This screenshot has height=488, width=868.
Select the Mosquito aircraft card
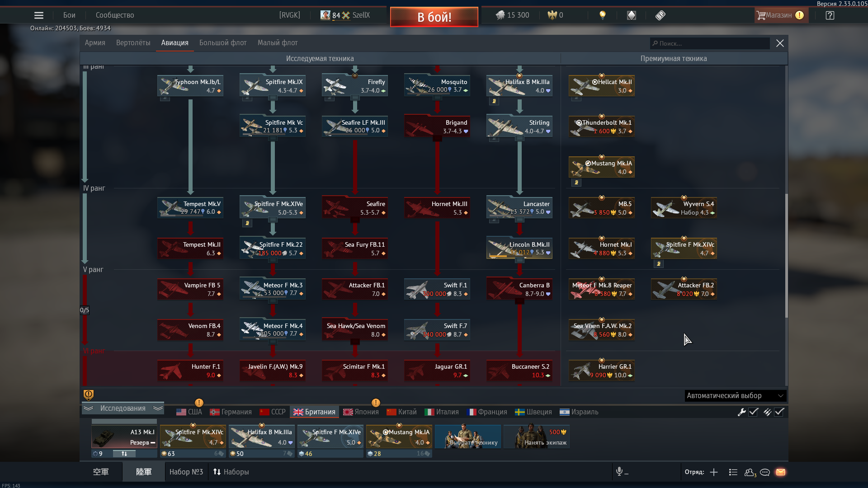click(437, 86)
